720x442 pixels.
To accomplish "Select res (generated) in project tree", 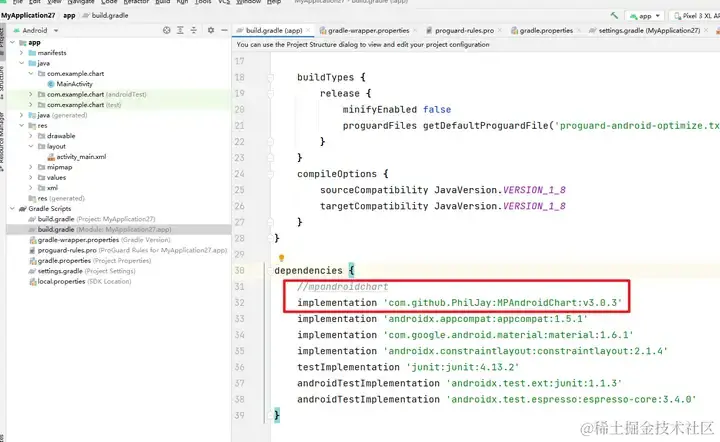I will 56,198.
